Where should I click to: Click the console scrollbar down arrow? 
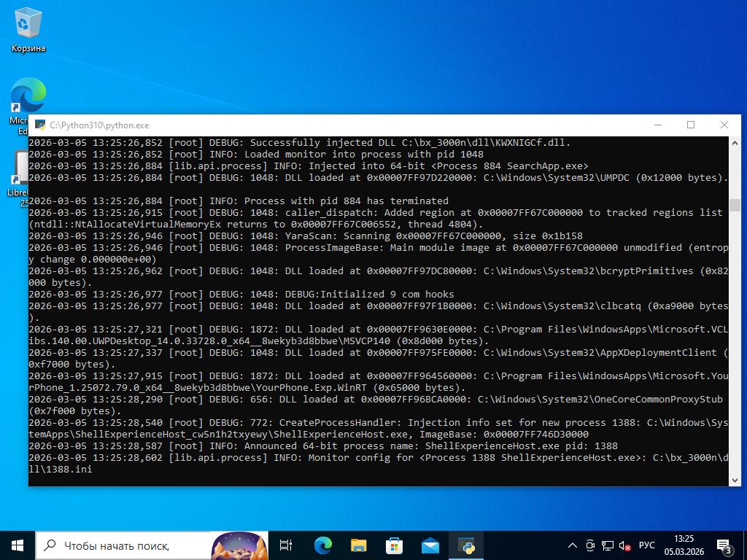coord(735,480)
